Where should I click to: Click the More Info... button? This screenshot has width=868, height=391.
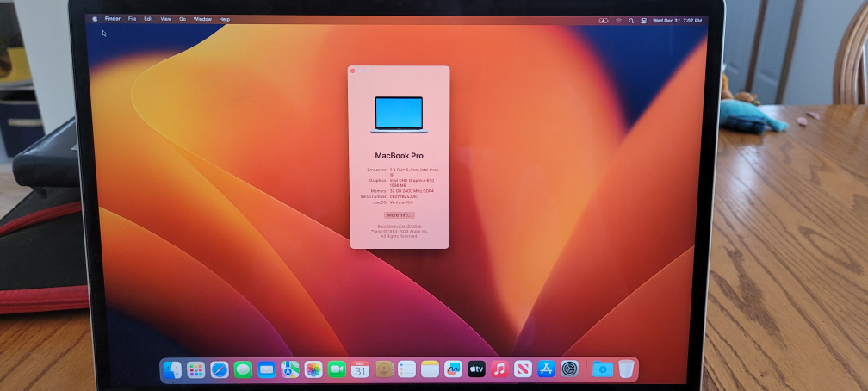click(400, 215)
